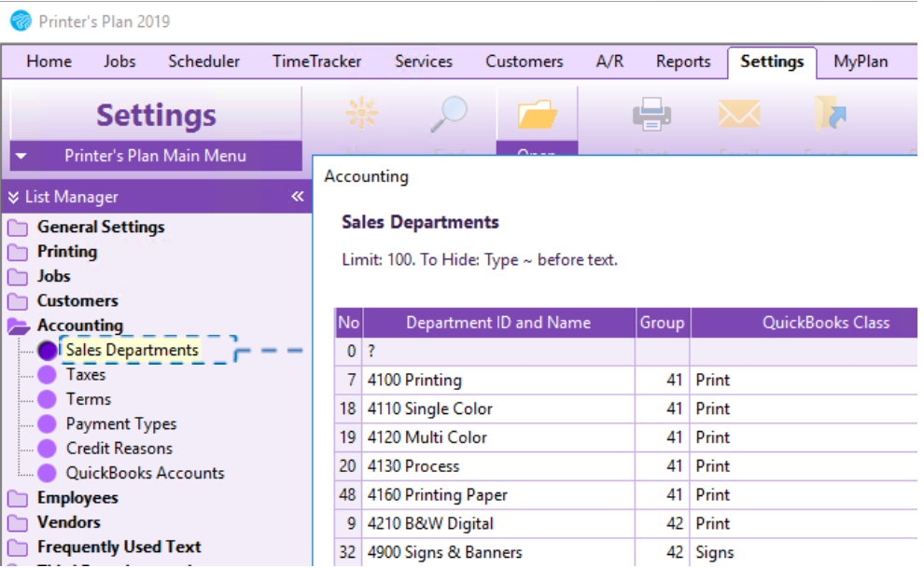
Task: Select the Sales Departments list item
Action: (x=132, y=350)
